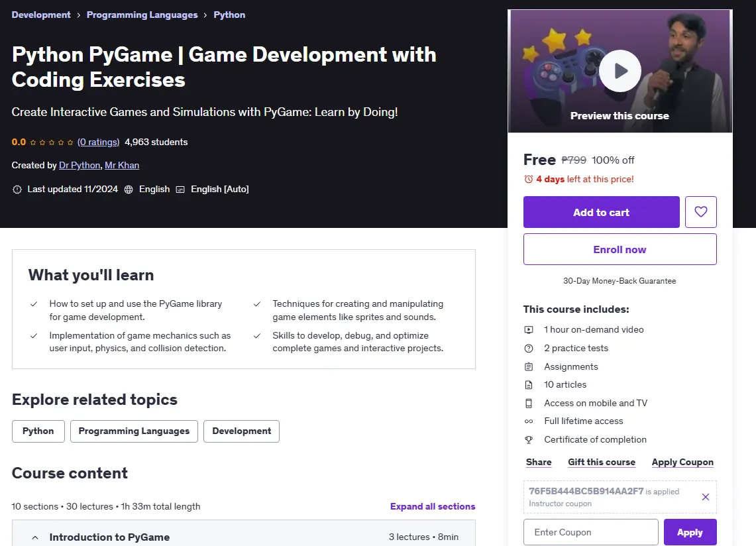The height and width of the screenshot is (546, 756).
Task: Click Add to cart button
Action: pos(601,212)
